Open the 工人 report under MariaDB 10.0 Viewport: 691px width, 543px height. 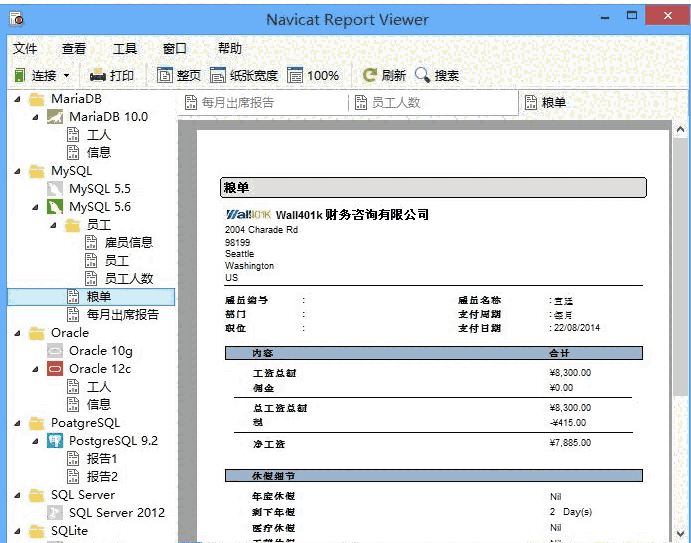click(x=98, y=135)
